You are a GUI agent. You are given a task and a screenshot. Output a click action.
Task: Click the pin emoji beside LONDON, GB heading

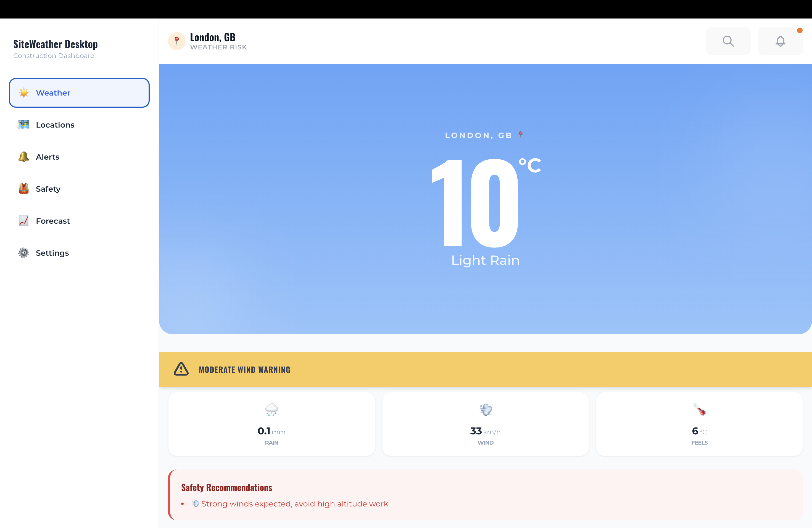(x=521, y=134)
